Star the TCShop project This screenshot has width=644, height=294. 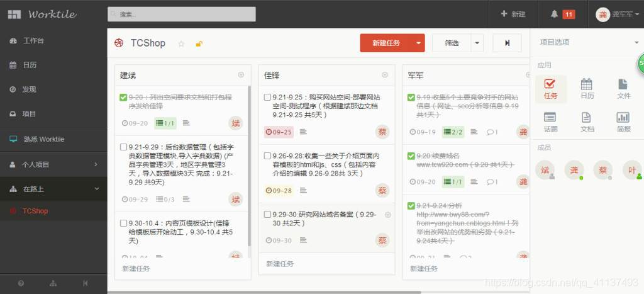181,44
